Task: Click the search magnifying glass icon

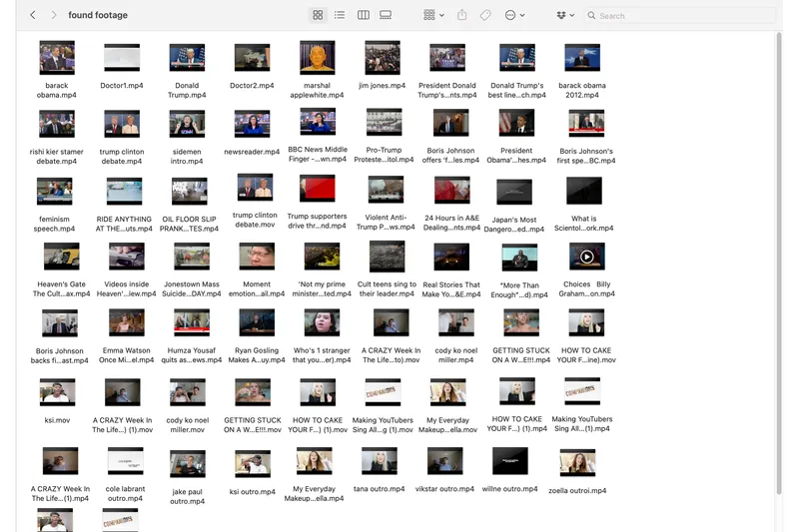Action: pos(592,16)
